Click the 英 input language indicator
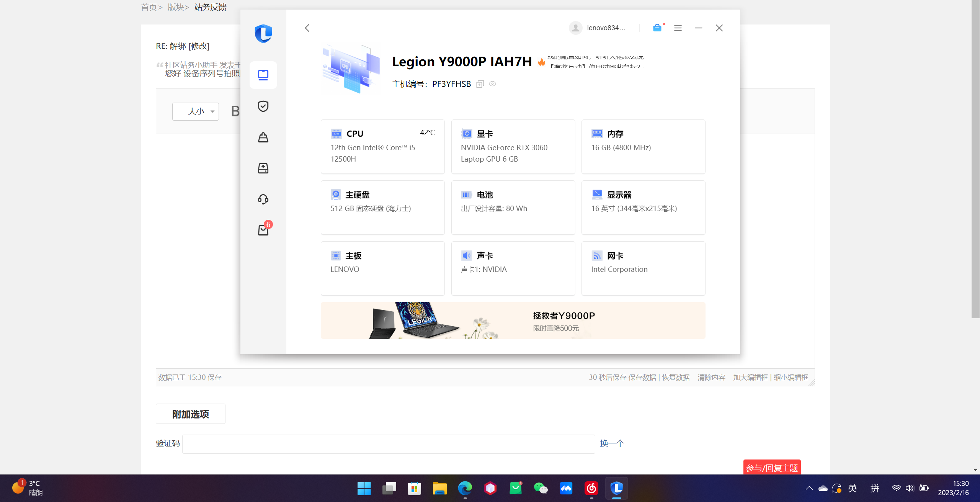The width and height of the screenshot is (980, 502). coord(853,488)
